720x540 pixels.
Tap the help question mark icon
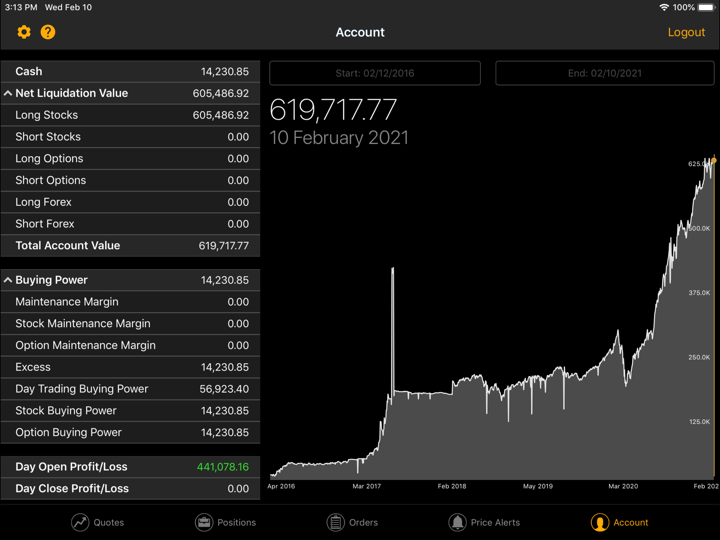pos(48,32)
